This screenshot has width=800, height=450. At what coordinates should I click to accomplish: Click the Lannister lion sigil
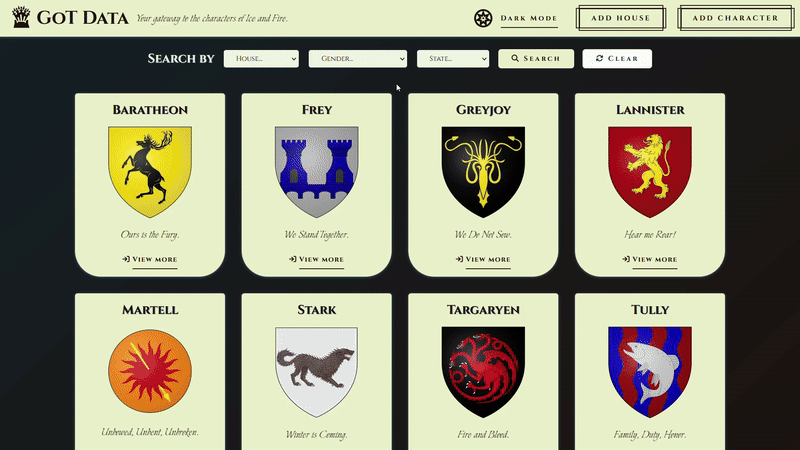coord(650,172)
